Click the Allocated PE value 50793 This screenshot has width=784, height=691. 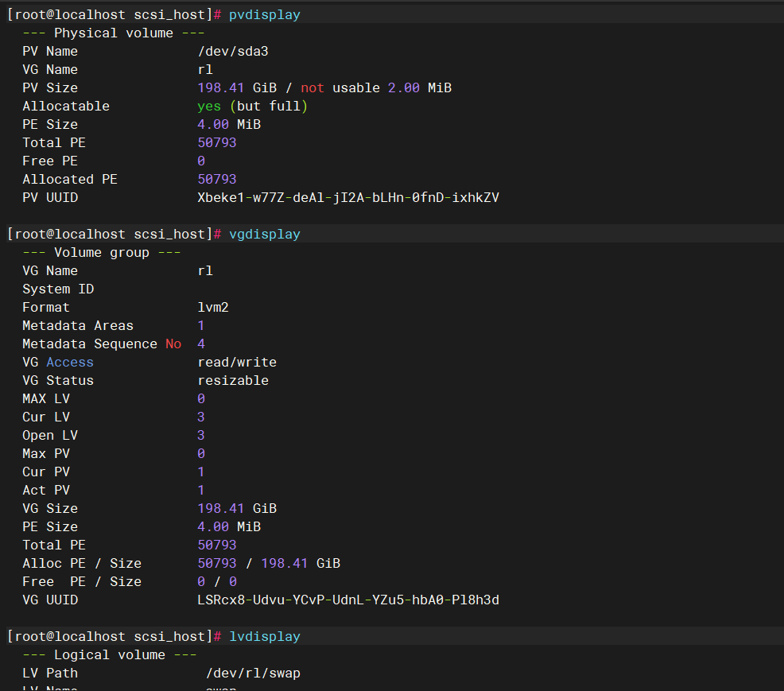[x=217, y=180]
